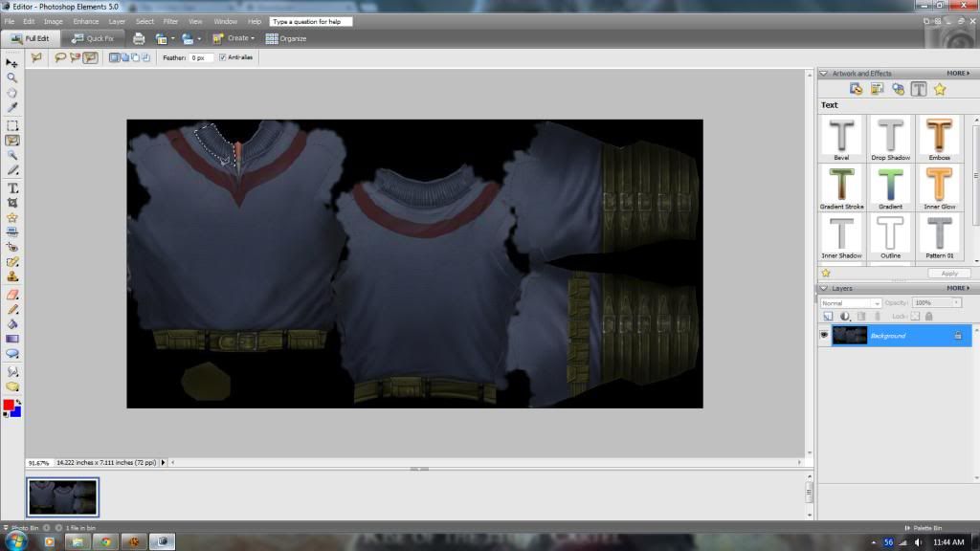
Task: Switch to Polygonal Lasso option
Action: [90, 57]
